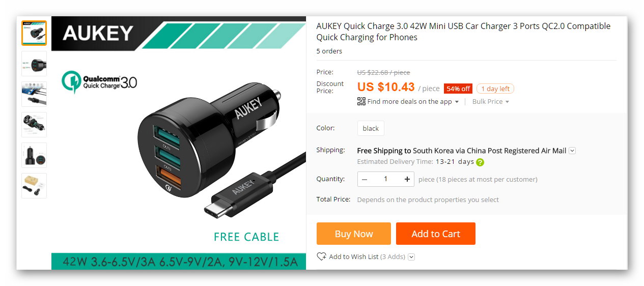The image size is (644, 286).
Task: View the last thumbnail showing the packaging box
Action: pos(34,186)
